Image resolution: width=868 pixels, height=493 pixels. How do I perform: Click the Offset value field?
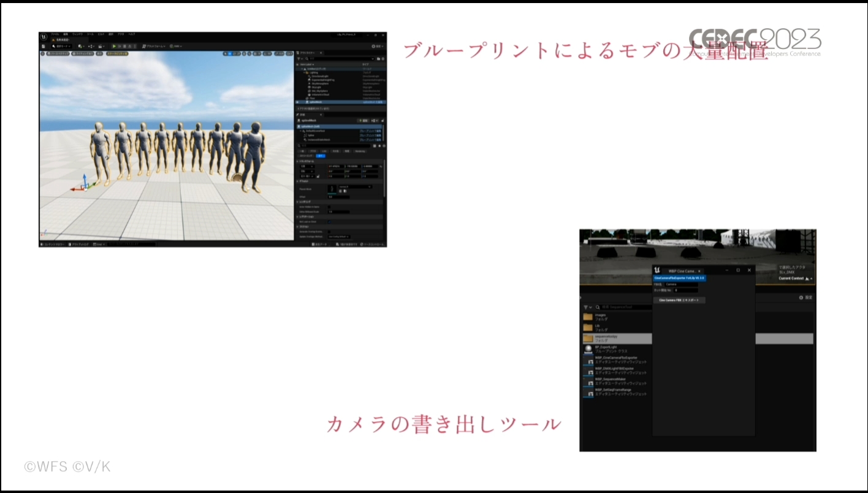tap(338, 197)
